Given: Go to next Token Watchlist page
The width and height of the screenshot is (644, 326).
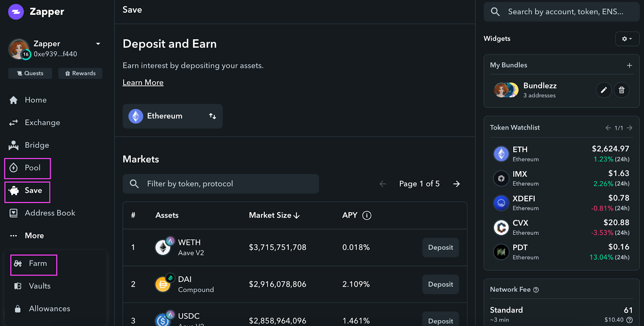Looking at the screenshot, I should coord(630,128).
